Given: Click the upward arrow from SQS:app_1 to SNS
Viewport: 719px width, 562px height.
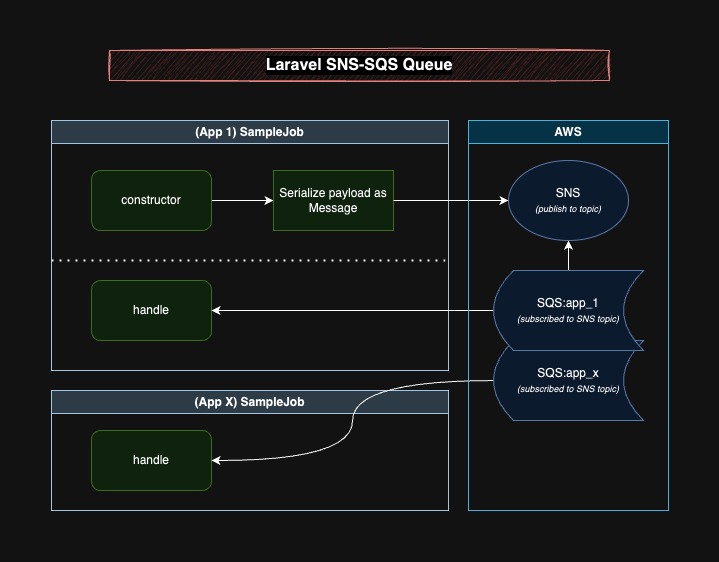Looking at the screenshot, I should [x=569, y=255].
